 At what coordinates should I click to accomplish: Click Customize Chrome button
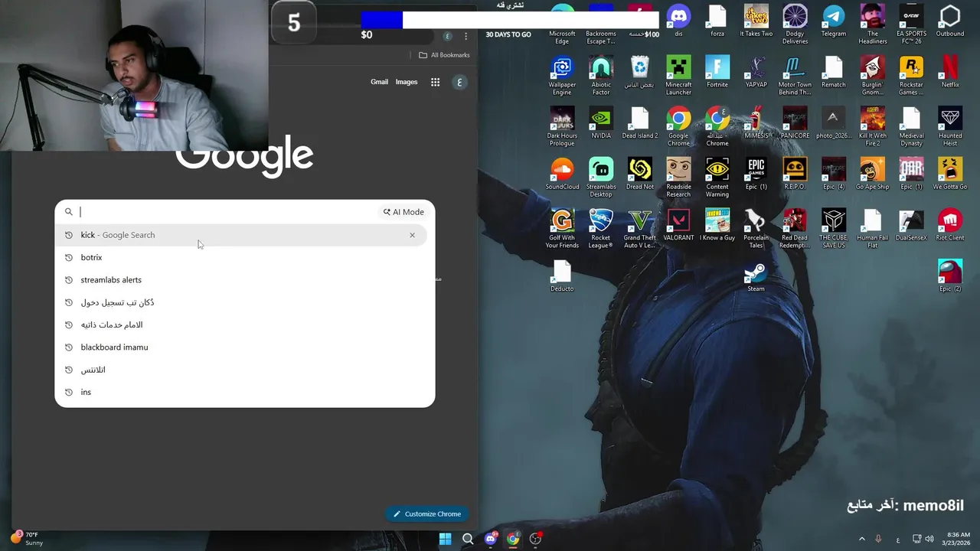[x=428, y=514]
